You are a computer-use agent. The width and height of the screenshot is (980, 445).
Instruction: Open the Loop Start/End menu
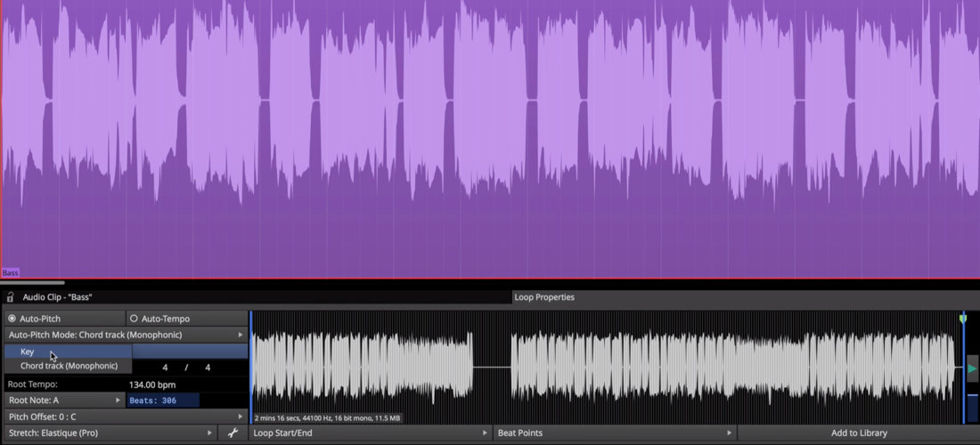click(371, 433)
